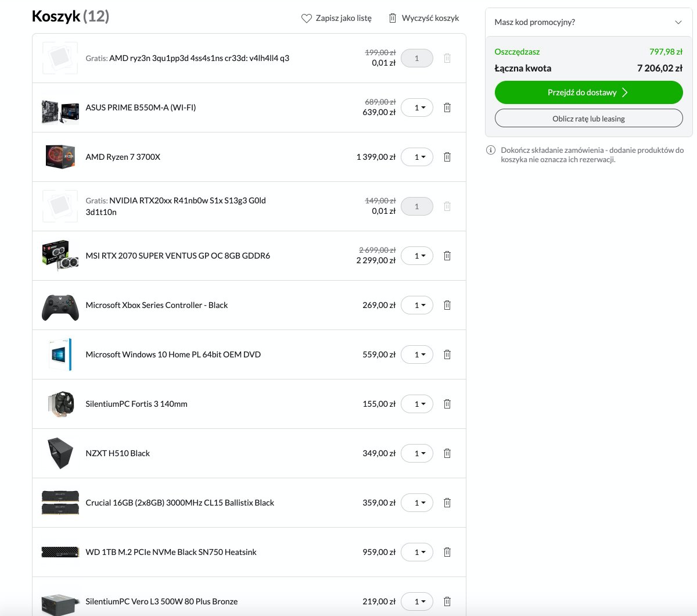Delete NZXT H510 Black from cart

tap(447, 453)
